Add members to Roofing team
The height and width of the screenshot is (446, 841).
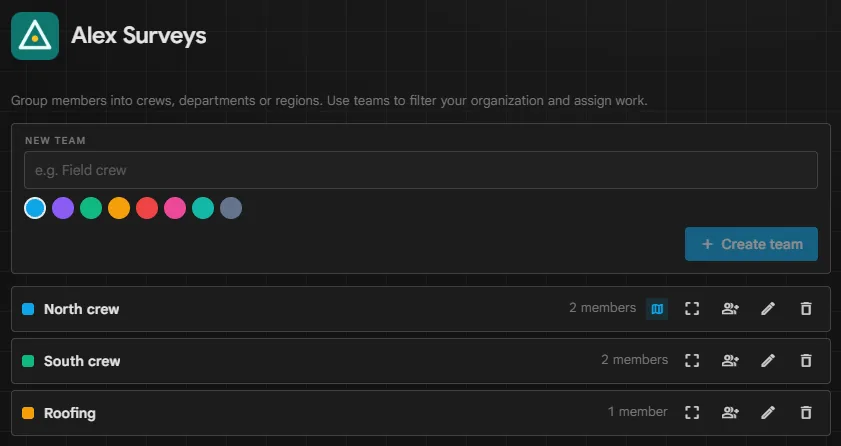click(730, 413)
